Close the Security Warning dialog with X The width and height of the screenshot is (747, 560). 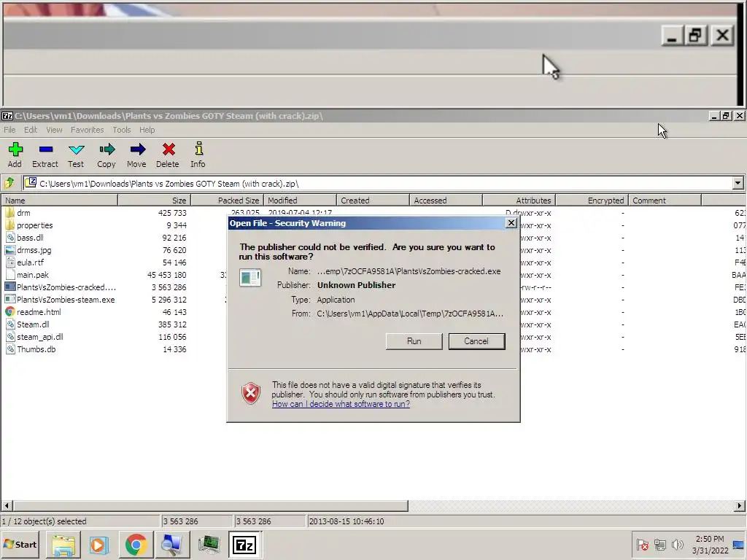coord(511,223)
